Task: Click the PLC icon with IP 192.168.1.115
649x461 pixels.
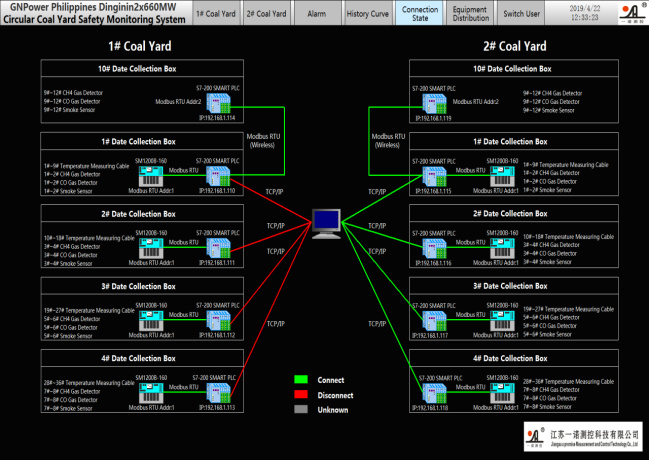Action: click(435, 177)
